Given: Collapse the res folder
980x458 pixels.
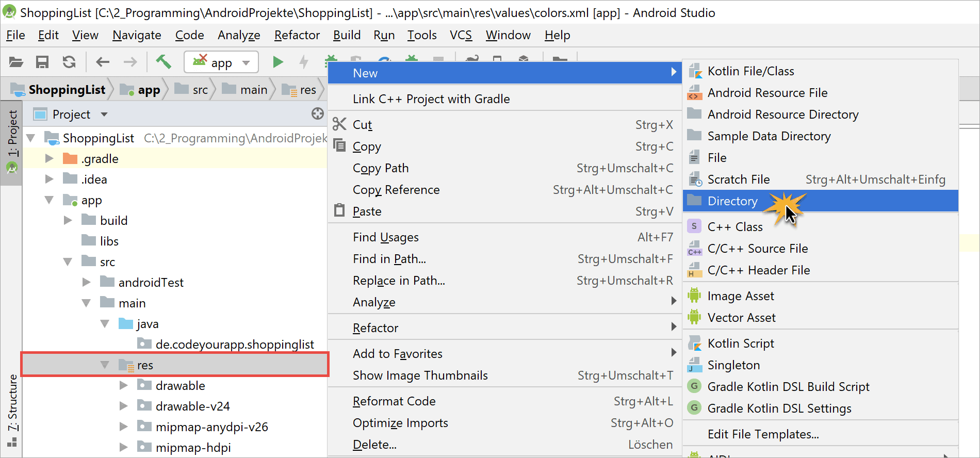Looking at the screenshot, I should (105, 365).
